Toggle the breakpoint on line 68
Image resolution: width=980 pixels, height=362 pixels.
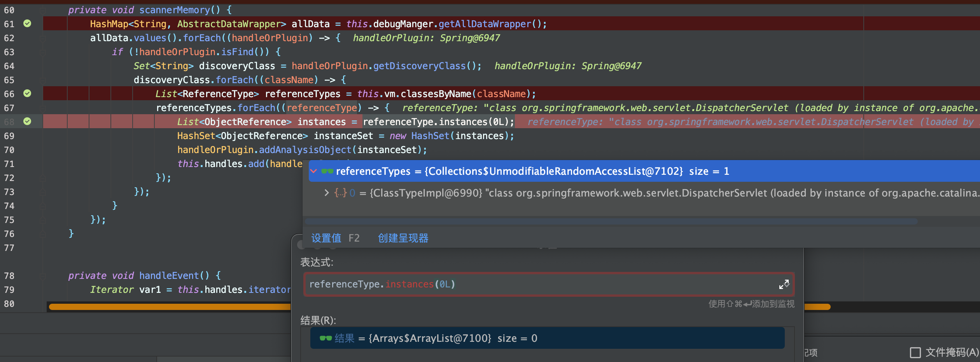pyautogui.click(x=27, y=122)
